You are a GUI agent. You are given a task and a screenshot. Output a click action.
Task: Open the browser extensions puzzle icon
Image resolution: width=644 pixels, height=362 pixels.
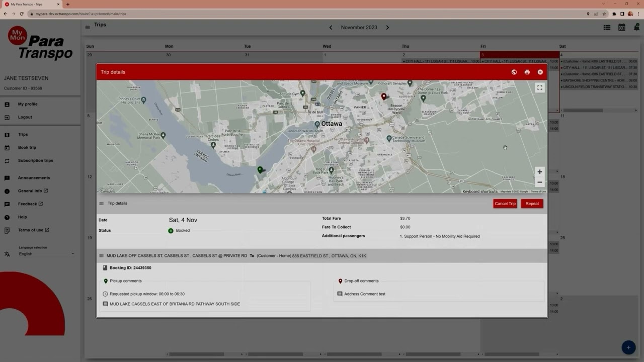(x=614, y=14)
